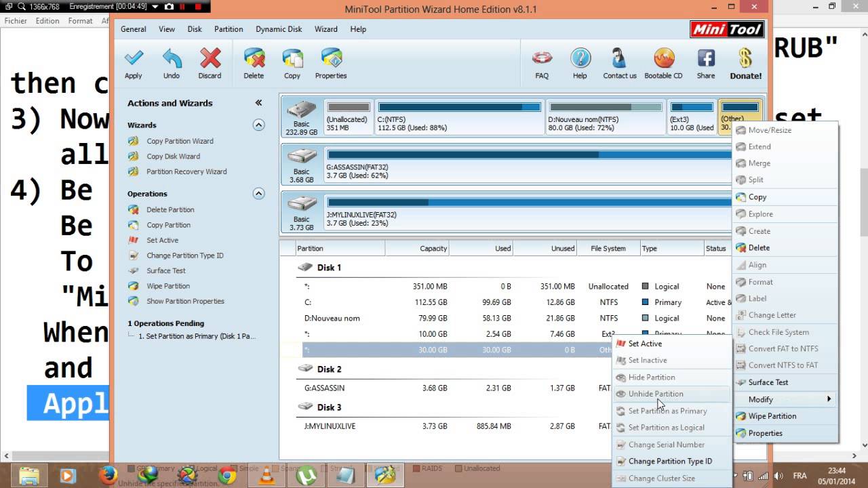Image resolution: width=868 pixels, height=488 pixels.
Task: Open Firefox from the taskbar
Action: 108,476
